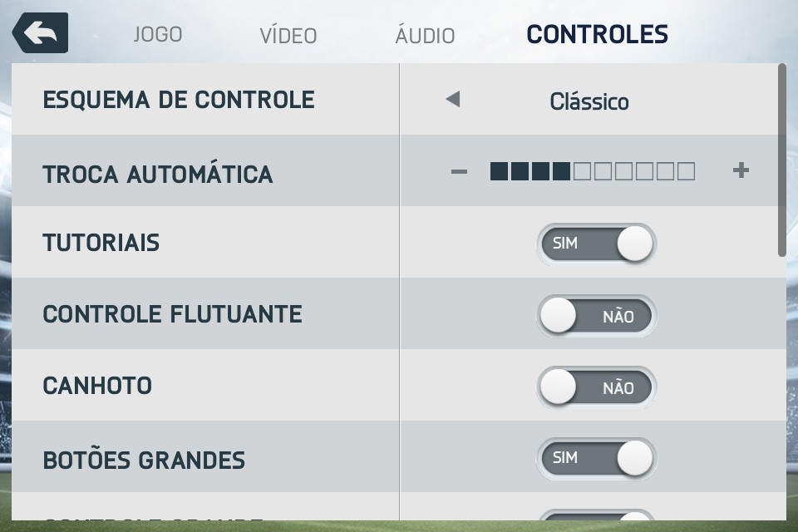Select the Controles tab
Viewport: 798px width, 532px height.
[597, 35]
